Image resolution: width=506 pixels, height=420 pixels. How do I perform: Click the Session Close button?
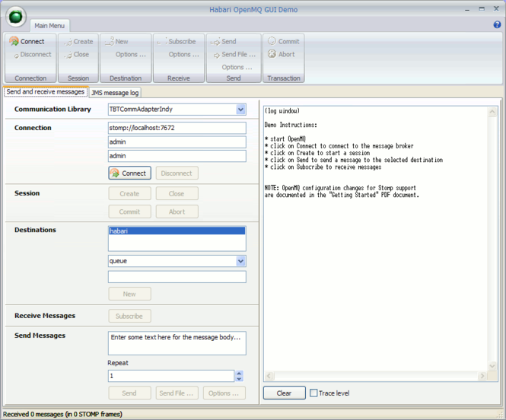click(177, 193)
